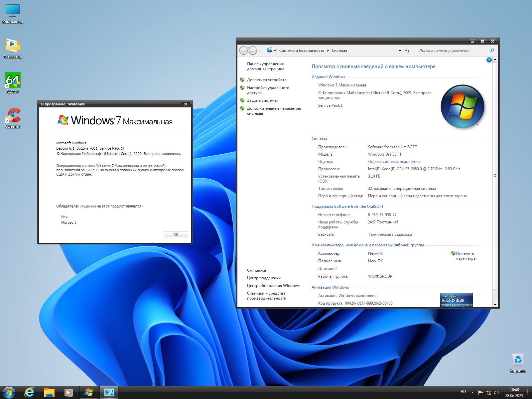
Task: Launch CCleaner from the desktop
Action: 13,118
